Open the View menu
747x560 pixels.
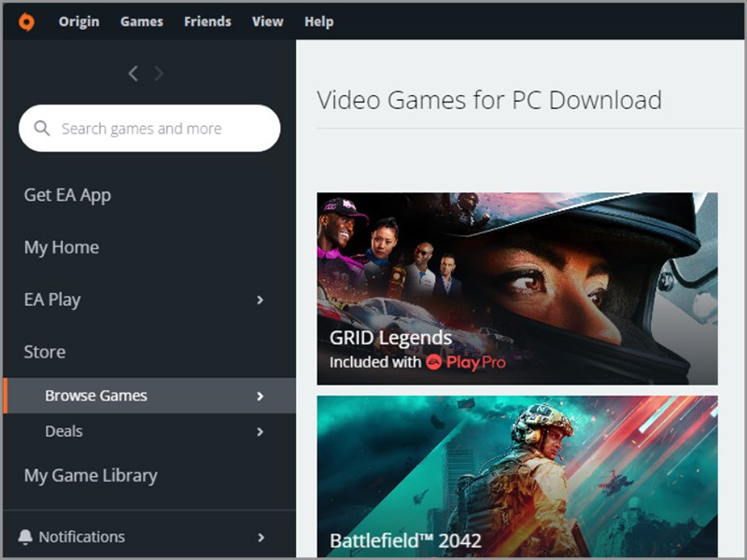[x=267, y=21]
